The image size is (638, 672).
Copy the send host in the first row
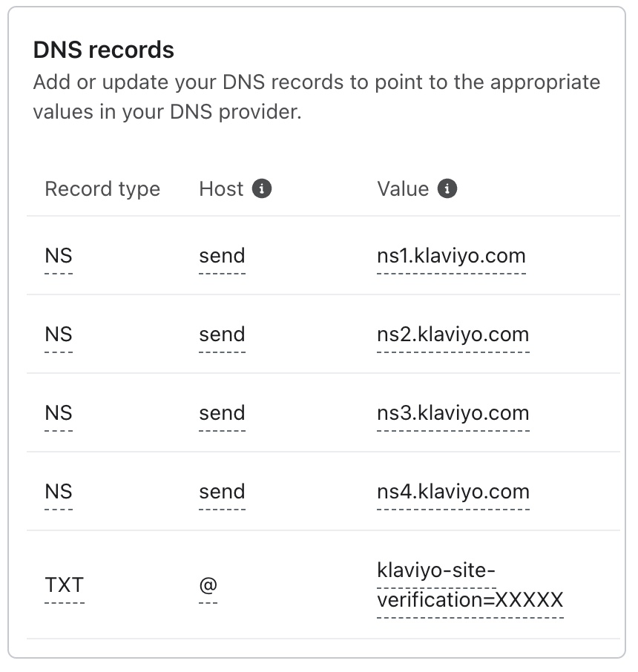222,255
